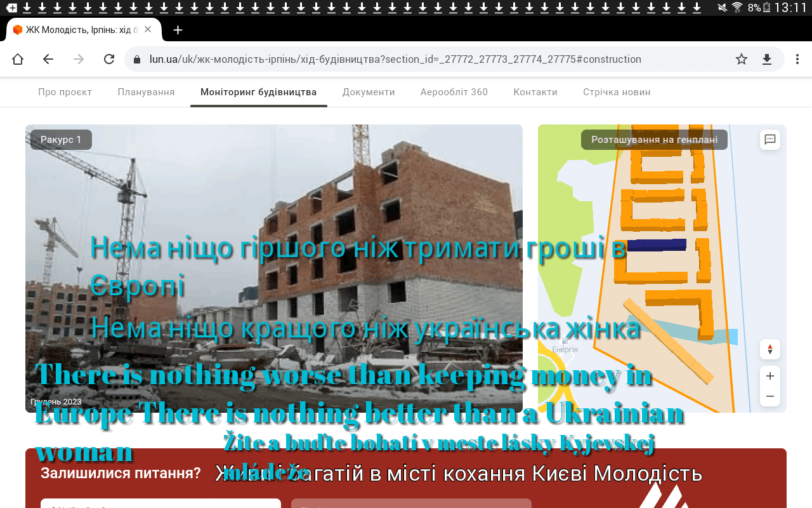Zoom in on the genplan map
The height and width of the screenshot is (508, 812).
(770, 376)
